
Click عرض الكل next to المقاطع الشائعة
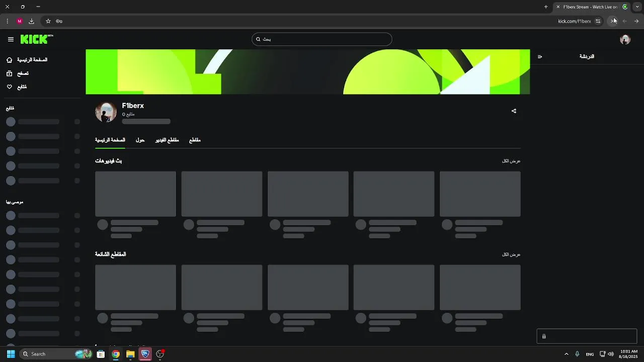[511, 254]
